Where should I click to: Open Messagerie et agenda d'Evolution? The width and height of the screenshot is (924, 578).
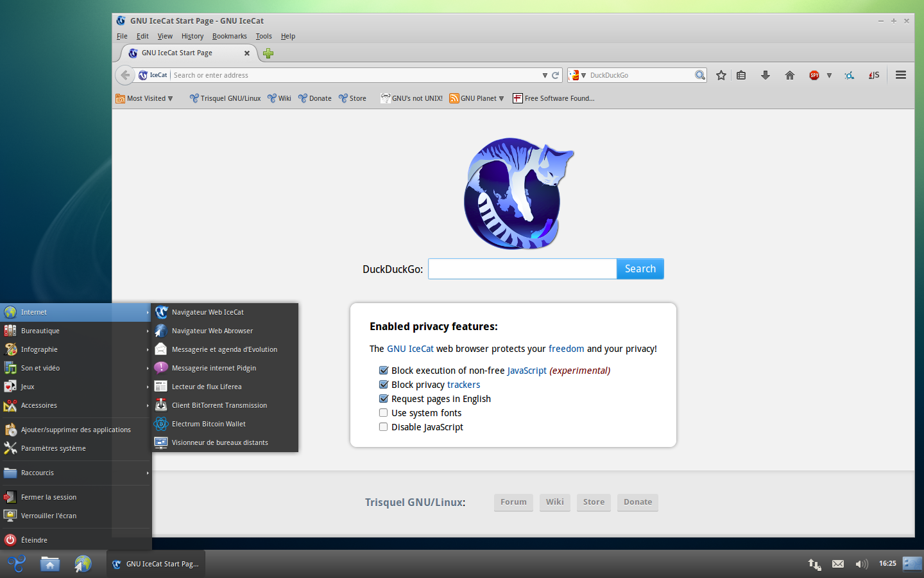coord(225,349)
